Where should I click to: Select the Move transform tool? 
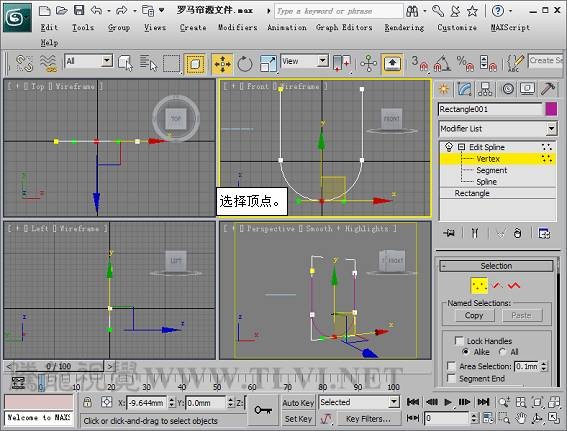[222, 64]
